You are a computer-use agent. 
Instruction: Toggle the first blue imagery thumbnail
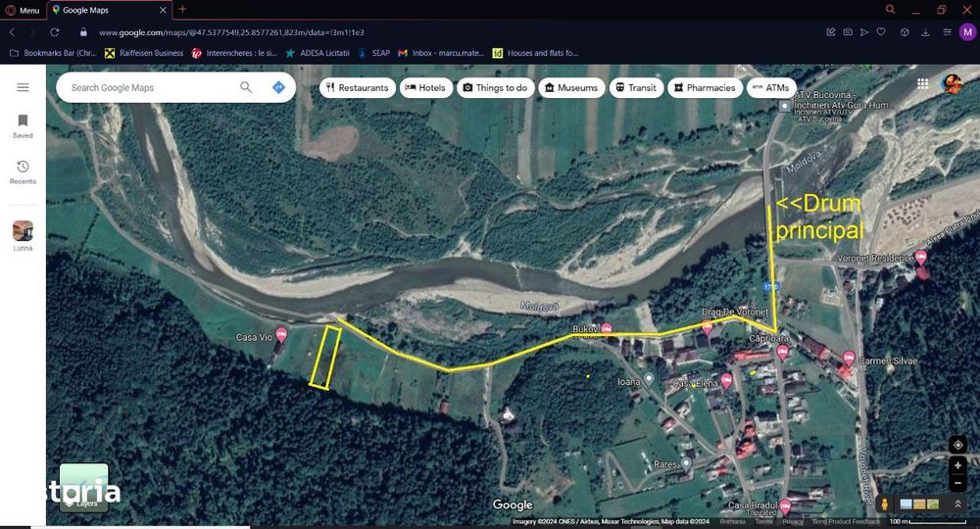pyautogui.click(x=906, y=504)
